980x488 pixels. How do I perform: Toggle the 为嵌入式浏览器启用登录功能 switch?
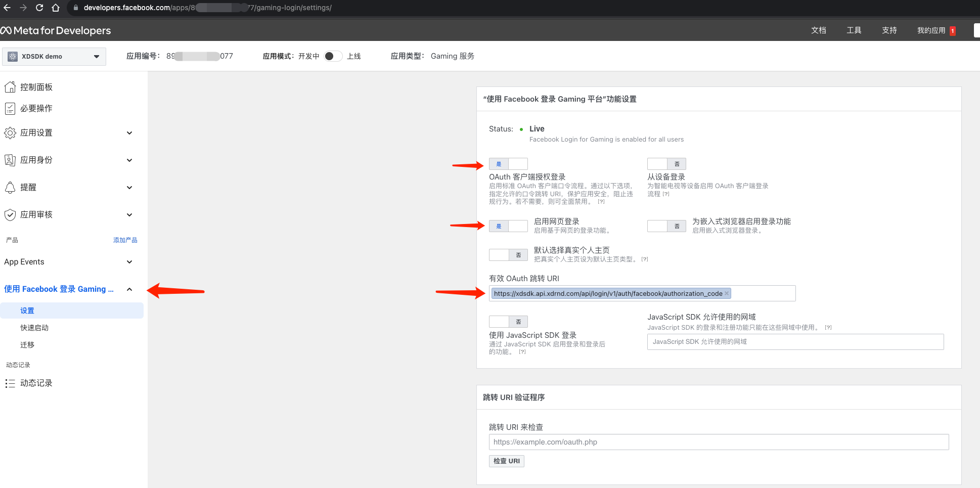tap(666, 226)
